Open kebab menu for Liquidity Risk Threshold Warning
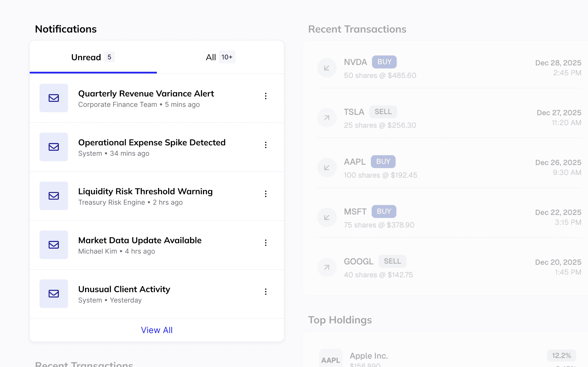Image resolution: width=588 pixels, height=367 pixels. pos(266,194)
